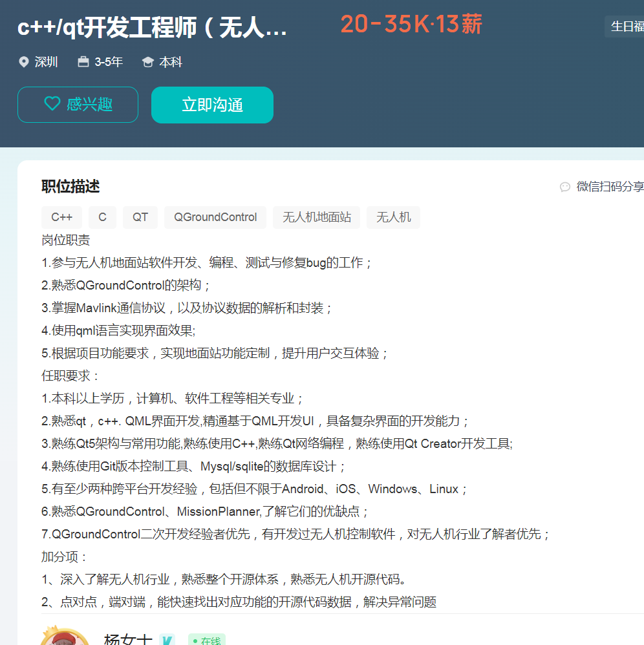Click the WeChat bubble icon for sharing
The height and width of the screenshot is (645, 644).
565,187
